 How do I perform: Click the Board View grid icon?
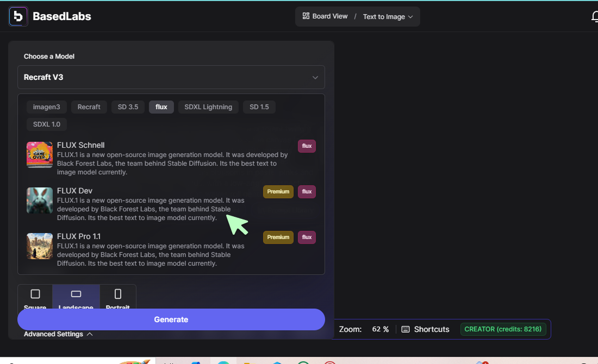(x=306, y=16)
